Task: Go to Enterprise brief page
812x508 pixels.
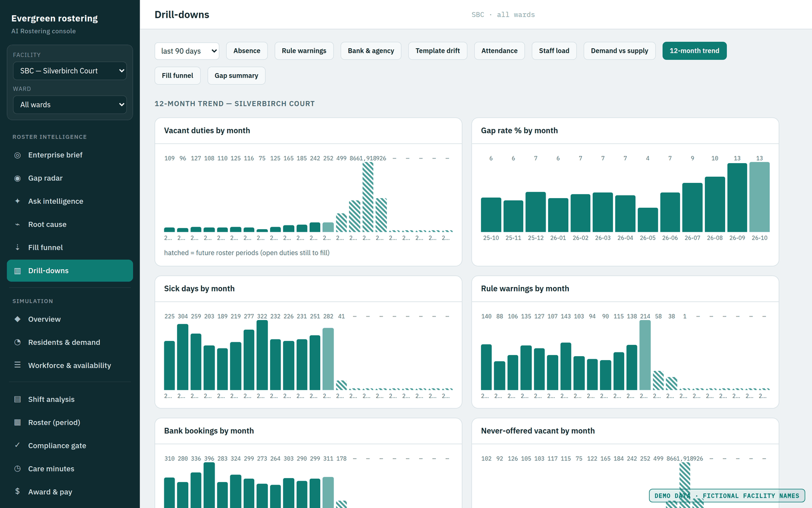Action: [x=70, y=155]
